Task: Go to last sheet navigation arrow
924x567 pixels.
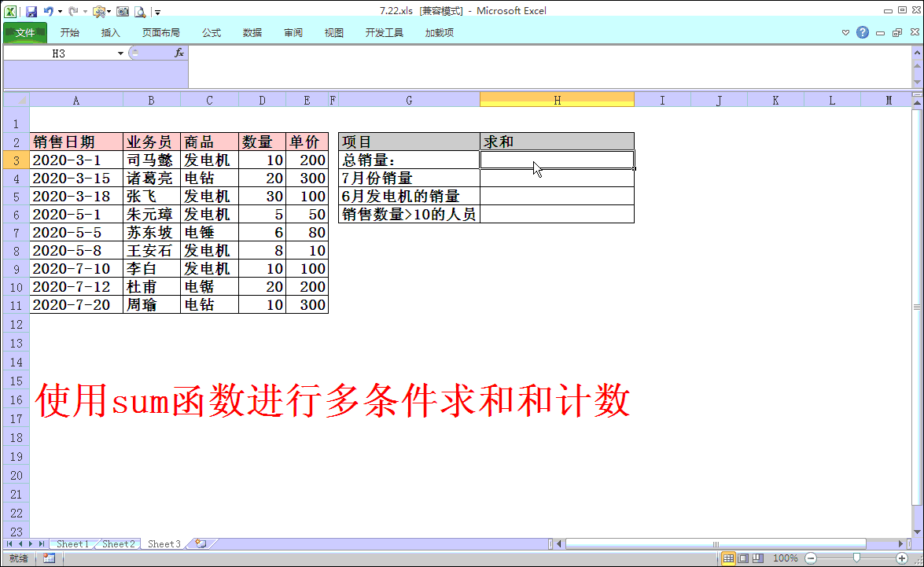Action: (x=41, y=544)
